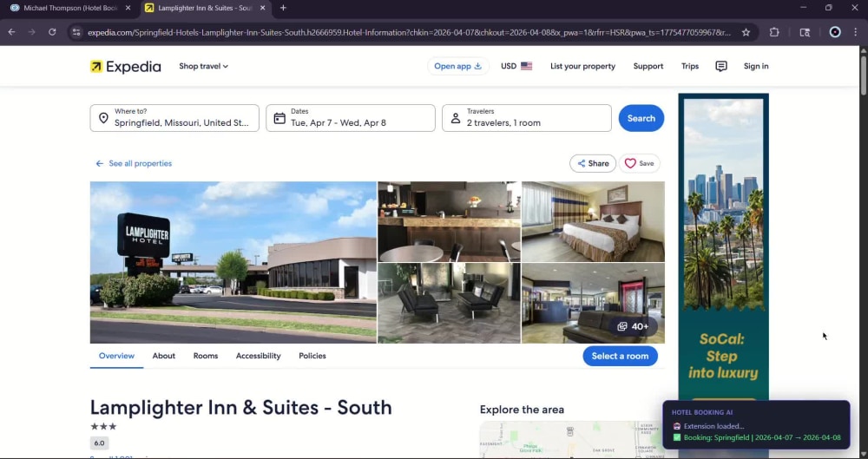Image resolution: width=868 pixels, height=459 pixels.
Task: Open the Support link
Action: [648, 67]
